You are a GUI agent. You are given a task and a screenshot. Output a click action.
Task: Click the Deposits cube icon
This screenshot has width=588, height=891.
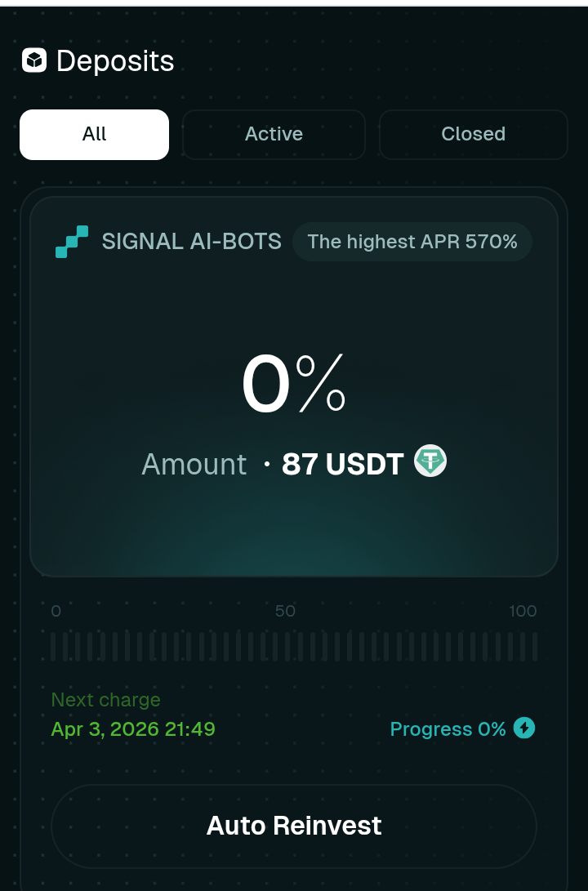(34, 61)
